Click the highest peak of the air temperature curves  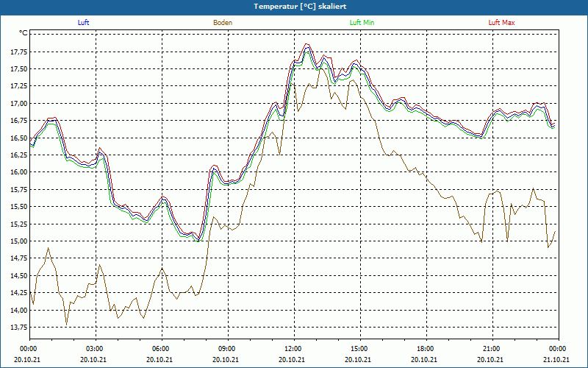click(x=307, y=44)
